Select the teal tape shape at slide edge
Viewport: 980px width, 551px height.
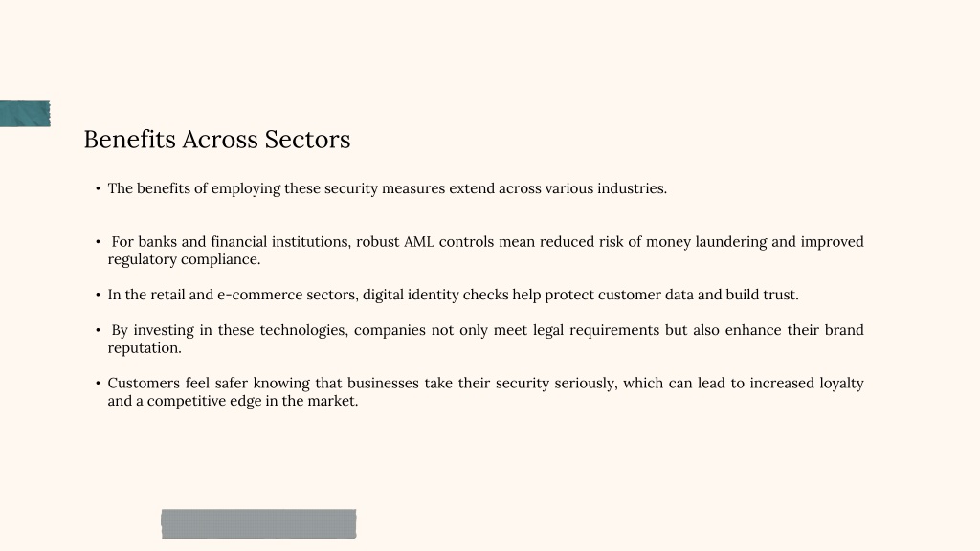tap(25, 114)
